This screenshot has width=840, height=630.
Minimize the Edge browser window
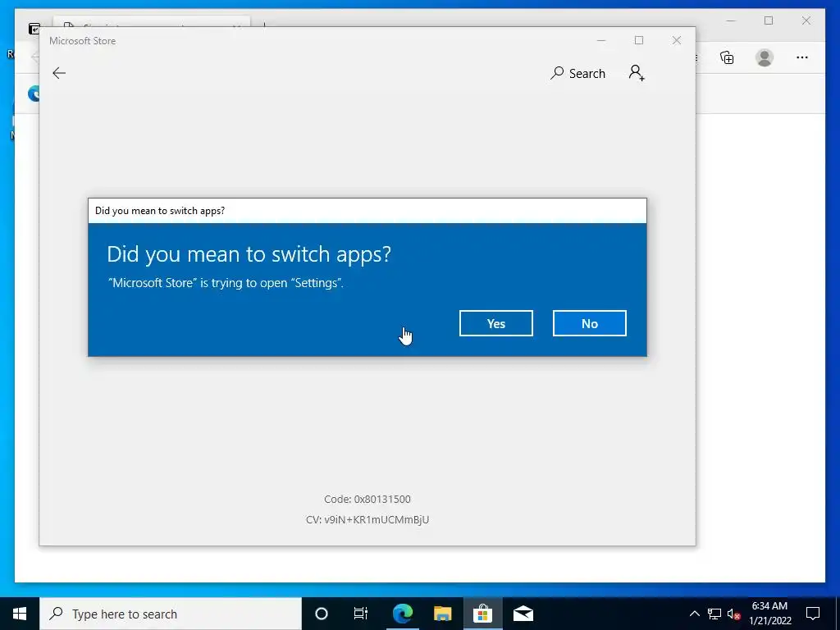tap(731, 21)
